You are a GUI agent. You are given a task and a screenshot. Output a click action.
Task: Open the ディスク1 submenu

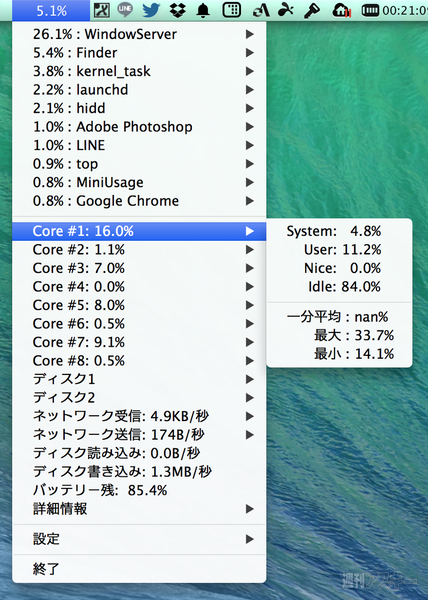pyautogui.click(x=139, y=379)
